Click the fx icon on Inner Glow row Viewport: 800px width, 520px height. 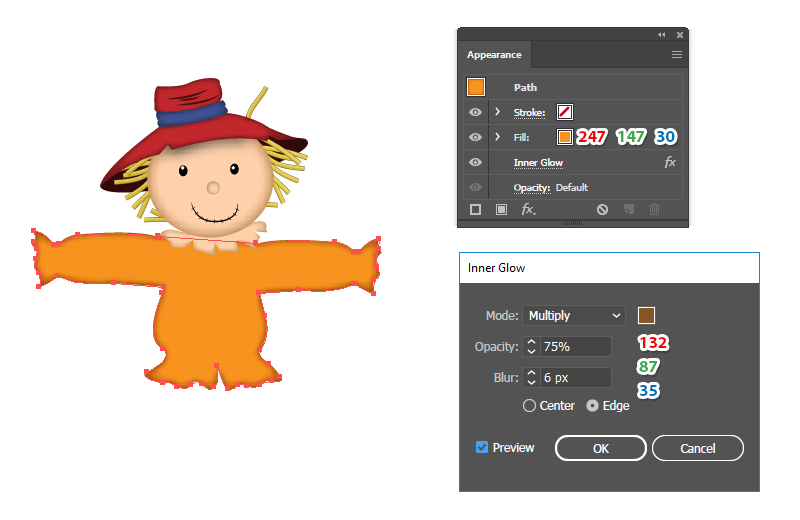coord(670,162)
